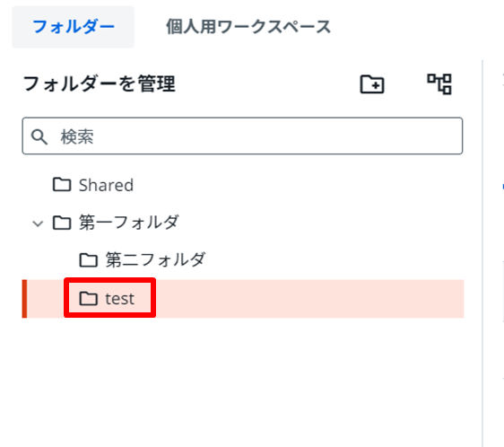Open the folder hierarchy tree icon

point(439,84)
